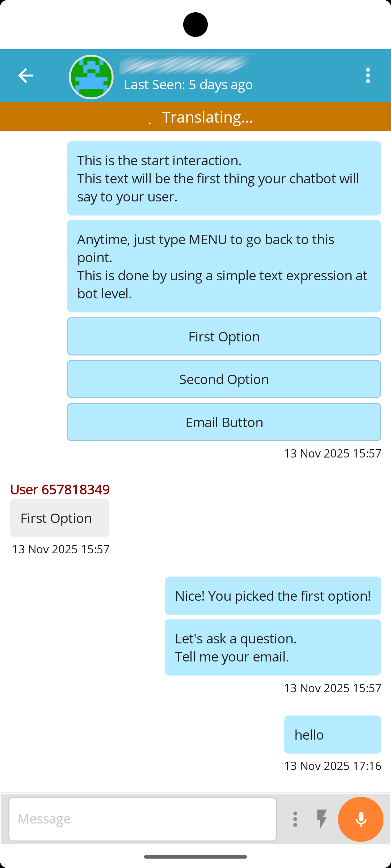This screenshot has height=868, width=391.
Task: Focus the Message input field
Action: coord(143,819)
